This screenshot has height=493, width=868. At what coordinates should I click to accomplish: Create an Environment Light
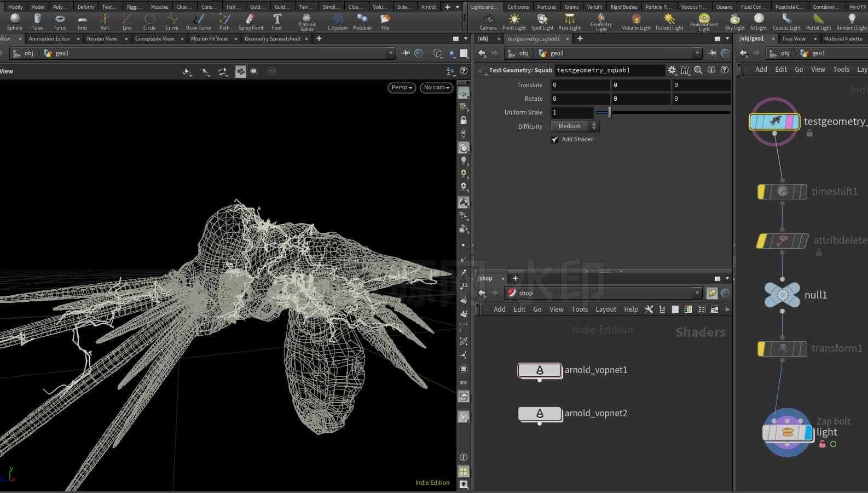tap(704, 22)
